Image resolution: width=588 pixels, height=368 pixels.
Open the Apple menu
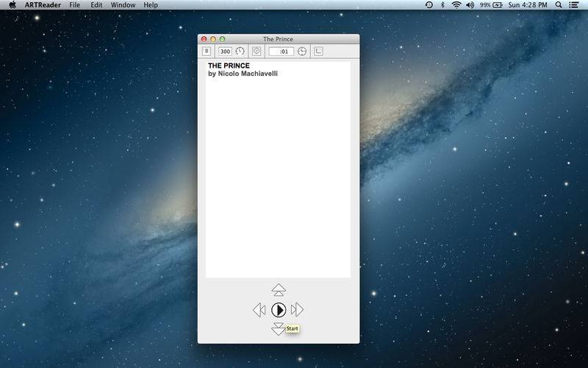12,5
